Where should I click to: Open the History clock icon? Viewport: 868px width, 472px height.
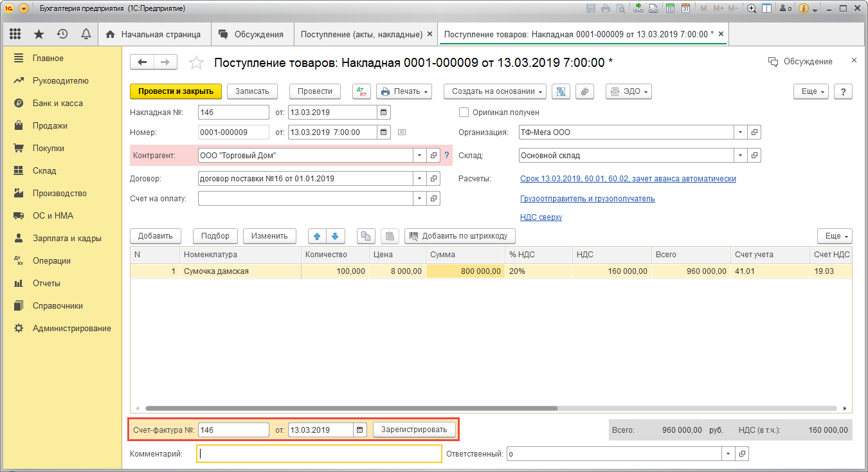pyautogui.click(x=62, y=34)
